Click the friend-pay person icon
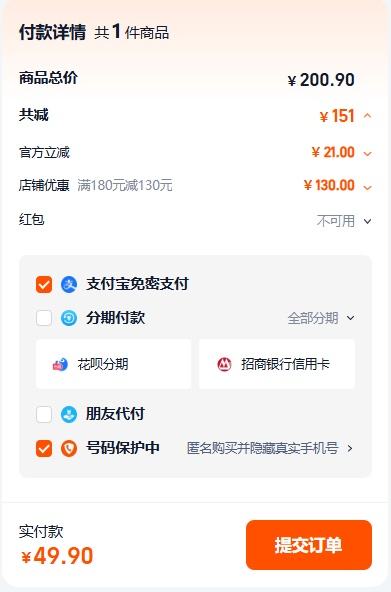 [69, 415]
